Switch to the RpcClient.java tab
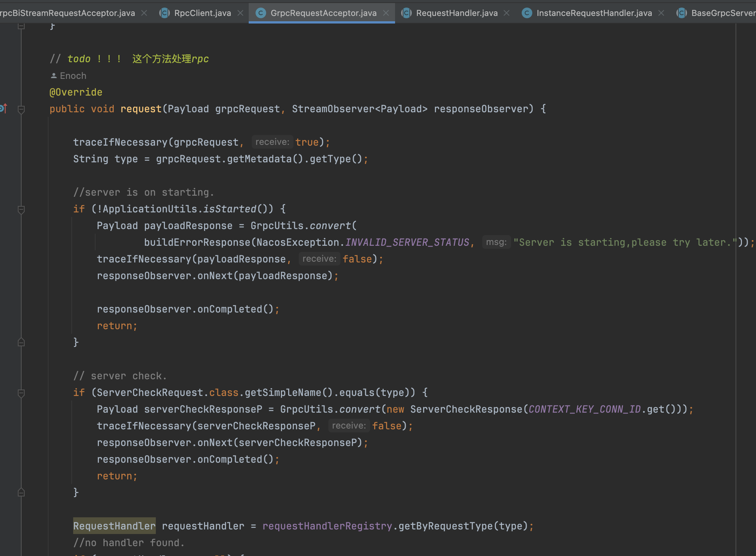This screenshot has height=556, width=756. tap(202, 13)
